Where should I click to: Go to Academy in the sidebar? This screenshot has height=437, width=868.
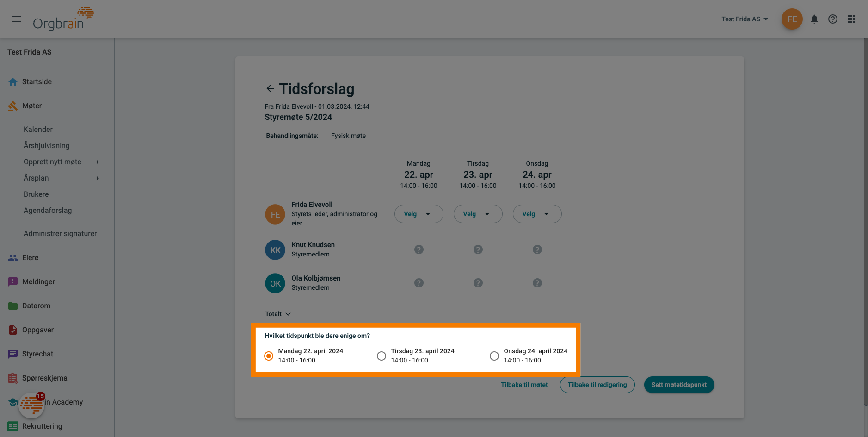coord(64,402)
